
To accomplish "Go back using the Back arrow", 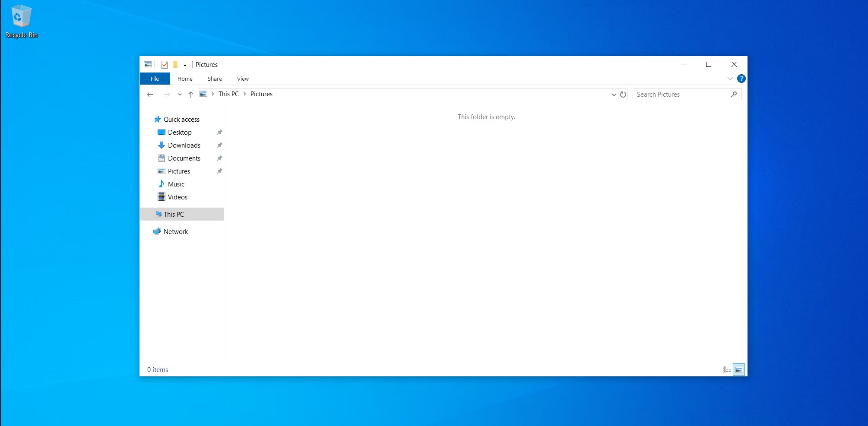I will (x=150, y=95).
